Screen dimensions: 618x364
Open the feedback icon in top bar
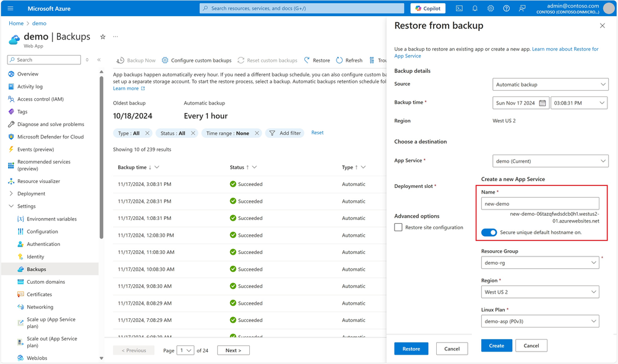coord(522,8)
